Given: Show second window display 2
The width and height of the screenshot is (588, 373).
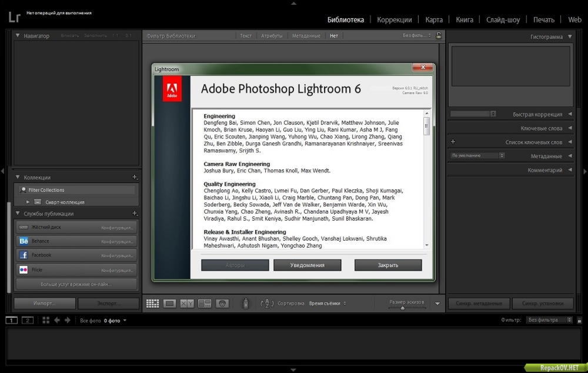Looking at the screenshot, I should (x=28, y=320).
